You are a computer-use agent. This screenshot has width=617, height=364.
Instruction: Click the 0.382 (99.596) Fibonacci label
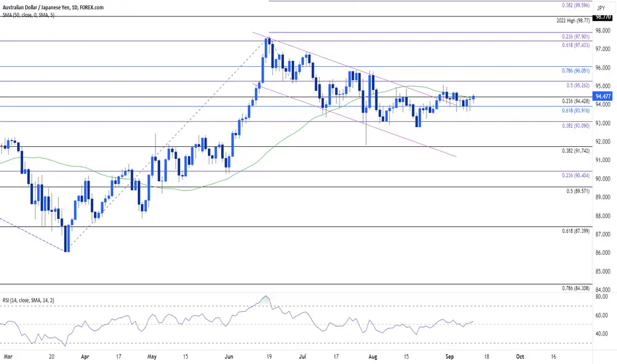pos(576,5)
